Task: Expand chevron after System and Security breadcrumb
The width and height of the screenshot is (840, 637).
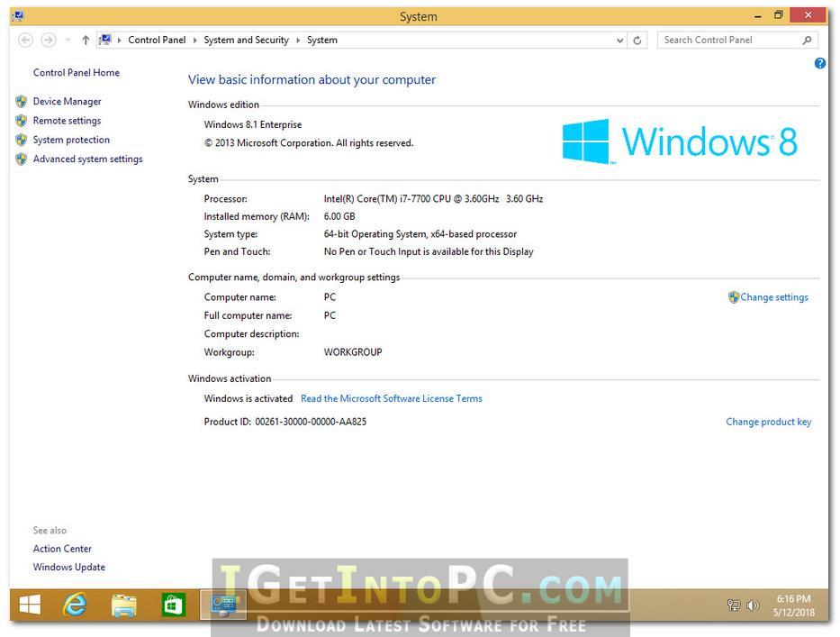Action: (x=298, y=41)
